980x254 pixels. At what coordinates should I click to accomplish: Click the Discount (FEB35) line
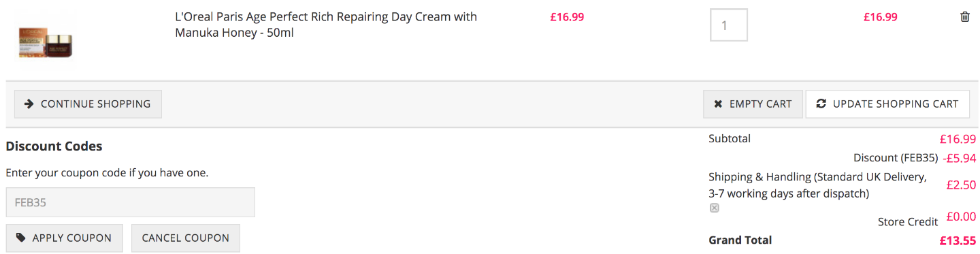[x=915, y=158]
